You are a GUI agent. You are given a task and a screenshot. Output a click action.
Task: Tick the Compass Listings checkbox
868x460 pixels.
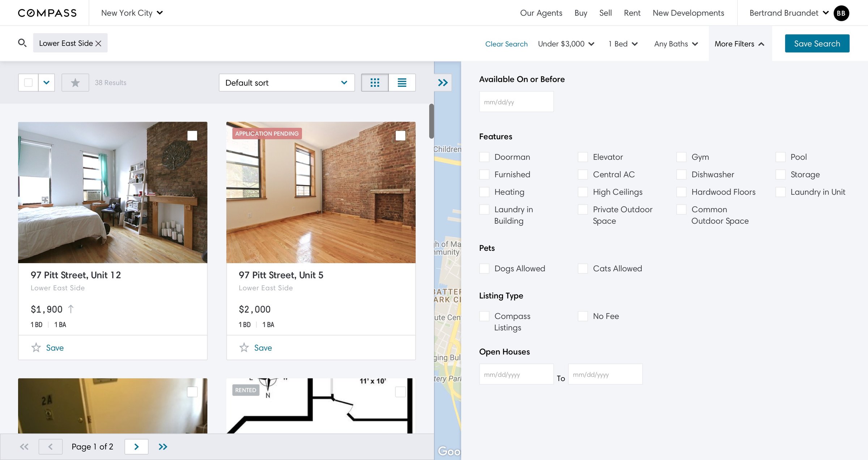tap(484, 316)
